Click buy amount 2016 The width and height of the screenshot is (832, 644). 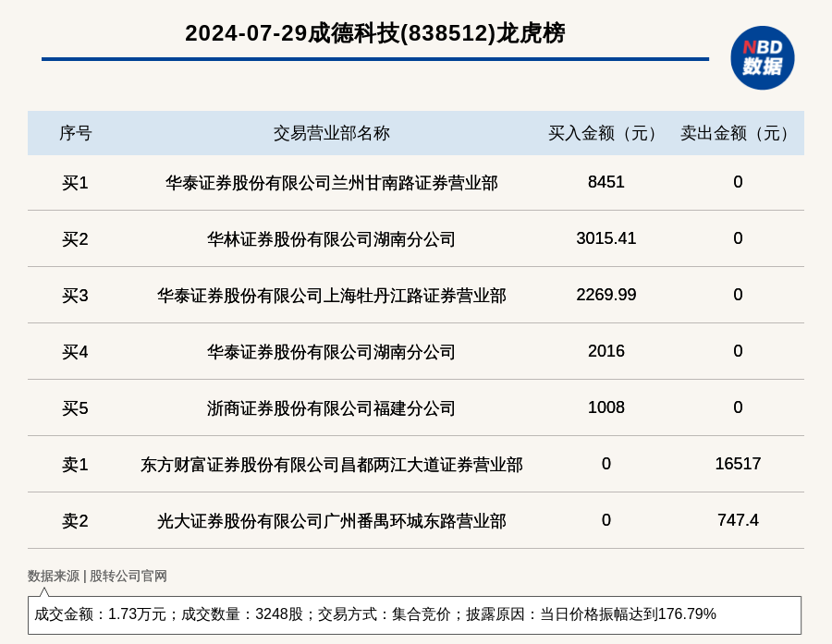606,351
